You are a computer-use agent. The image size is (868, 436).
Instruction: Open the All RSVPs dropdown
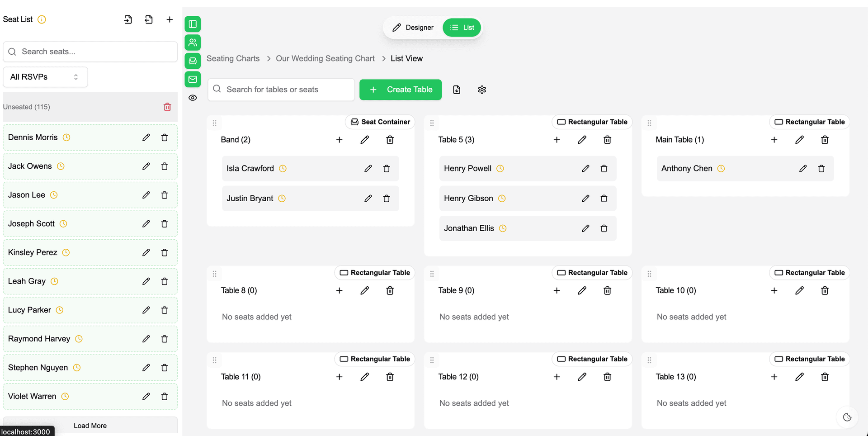[x=45, y=77]
